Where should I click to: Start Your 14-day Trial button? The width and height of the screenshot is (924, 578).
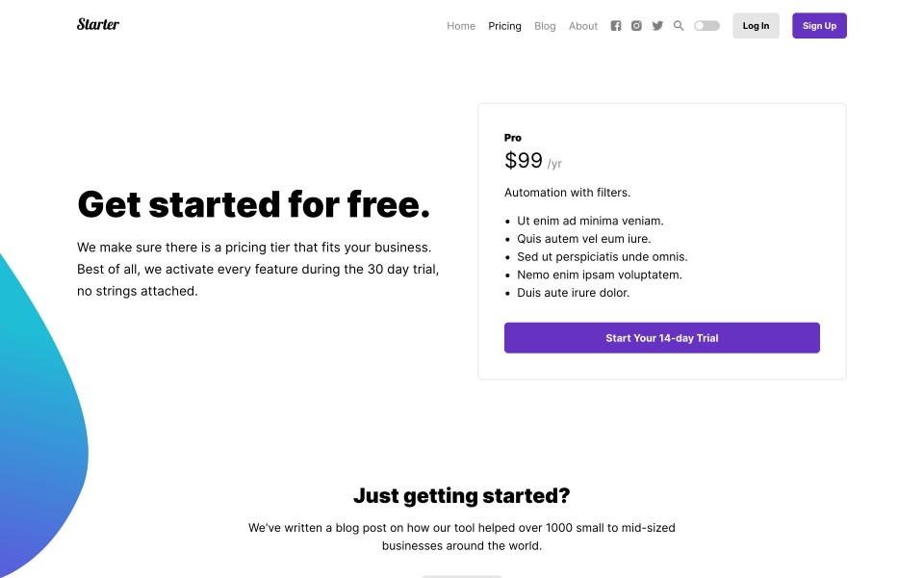coord(661,338)
